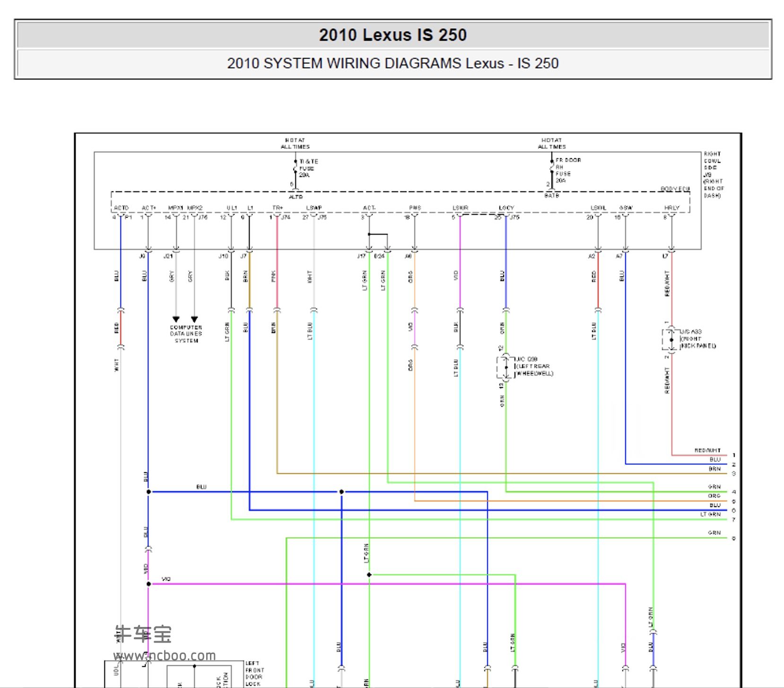Screen dimensions: 784x688
Task: Click the LSWP pin label
Action: [314, 208]
